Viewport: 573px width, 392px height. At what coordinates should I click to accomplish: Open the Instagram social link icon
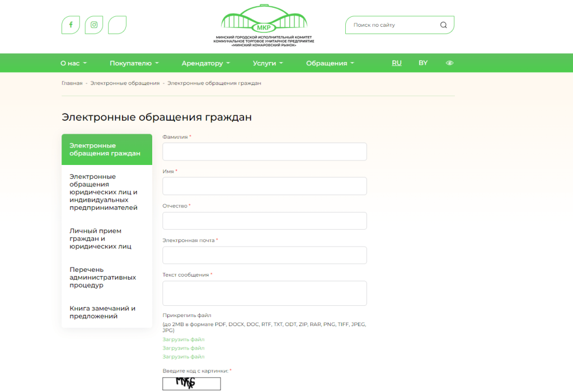[x=94, y=25]
